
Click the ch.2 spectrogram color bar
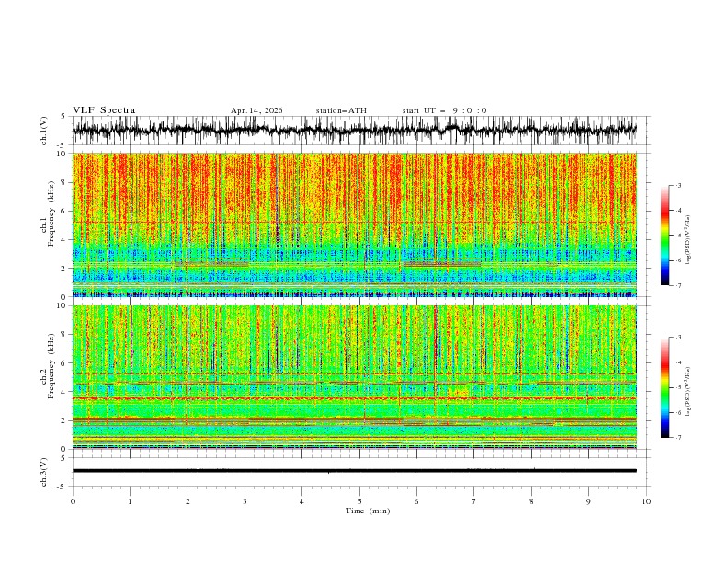(665, 387)
